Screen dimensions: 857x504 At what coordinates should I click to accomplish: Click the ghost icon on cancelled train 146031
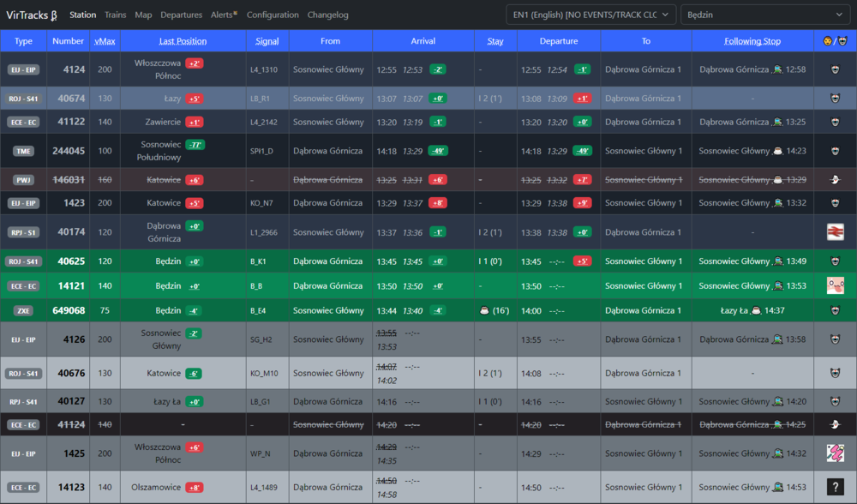(x=835, y=180)
